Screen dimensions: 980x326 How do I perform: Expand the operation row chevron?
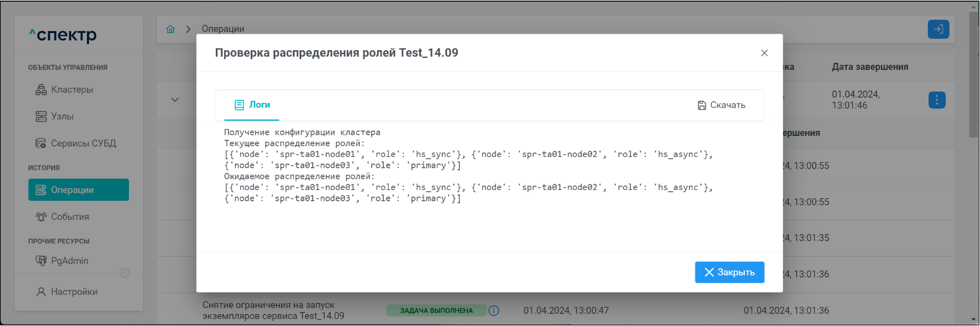[175, 100]
